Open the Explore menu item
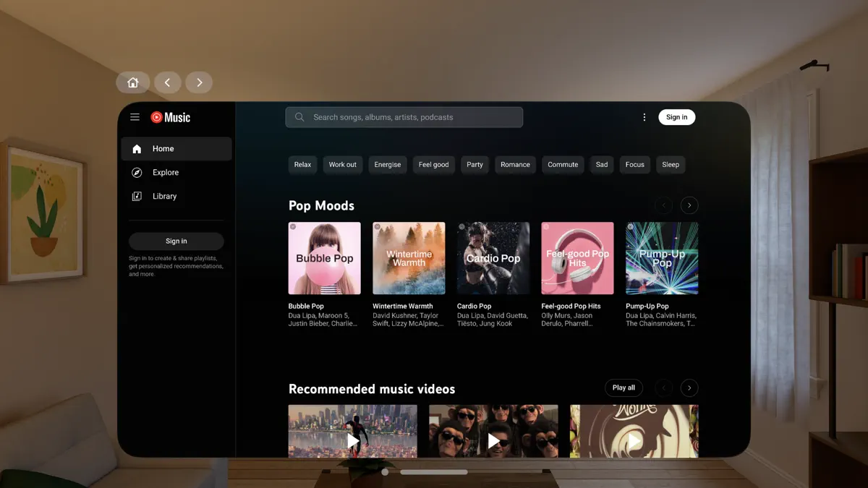868x488 pixels. [x=165, y=172]
